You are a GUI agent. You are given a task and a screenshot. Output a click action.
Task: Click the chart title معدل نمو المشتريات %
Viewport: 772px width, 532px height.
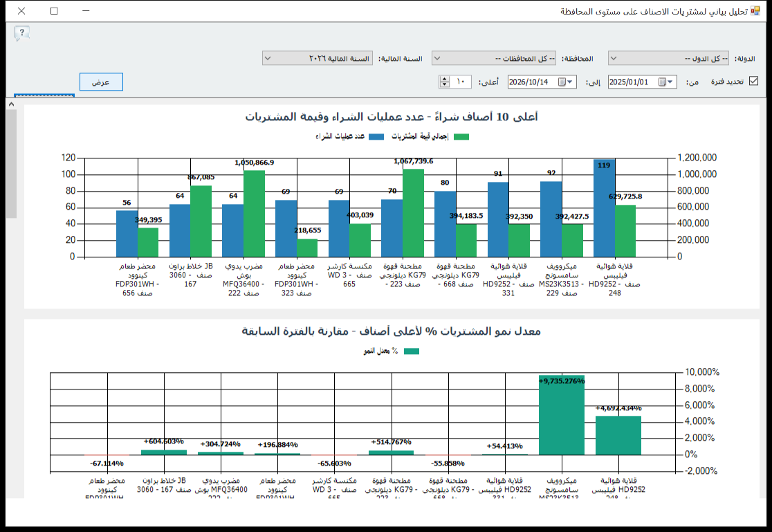pos(392,331)
